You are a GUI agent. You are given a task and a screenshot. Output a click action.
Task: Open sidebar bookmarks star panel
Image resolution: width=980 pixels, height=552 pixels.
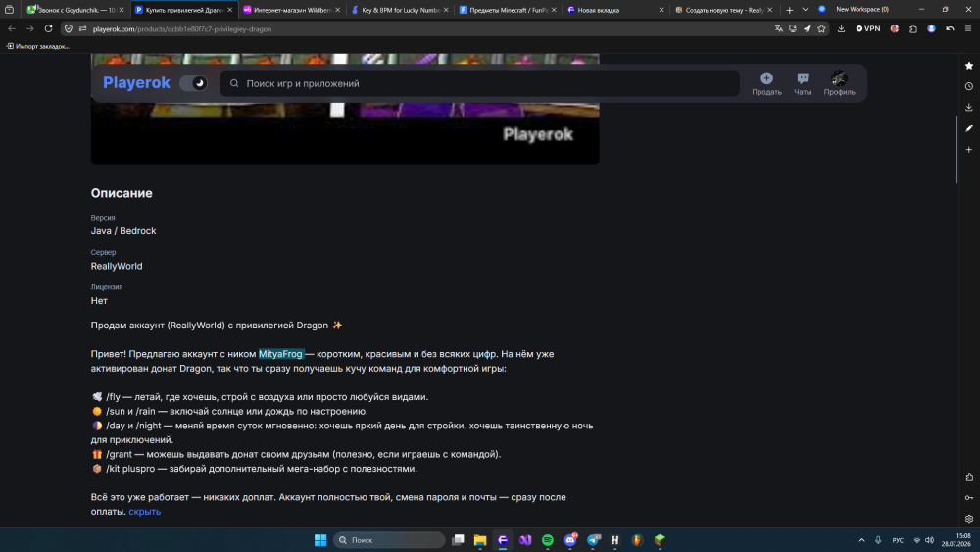[969, 66]
